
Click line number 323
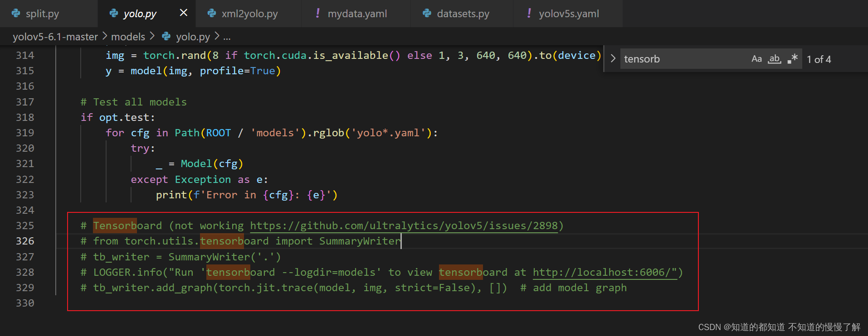[x=25, y=195]
